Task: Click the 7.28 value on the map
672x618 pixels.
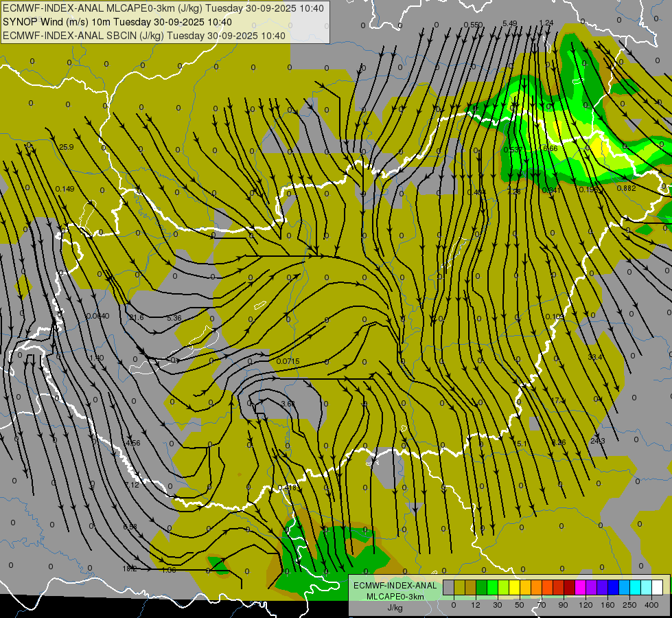Action: (x=513, y=192)
